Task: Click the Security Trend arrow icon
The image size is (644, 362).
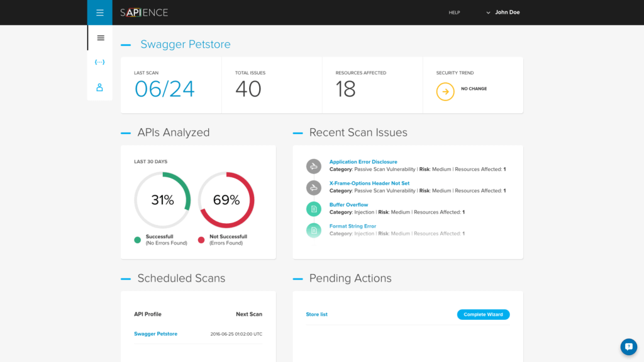Action: click(x=445, y=91)
